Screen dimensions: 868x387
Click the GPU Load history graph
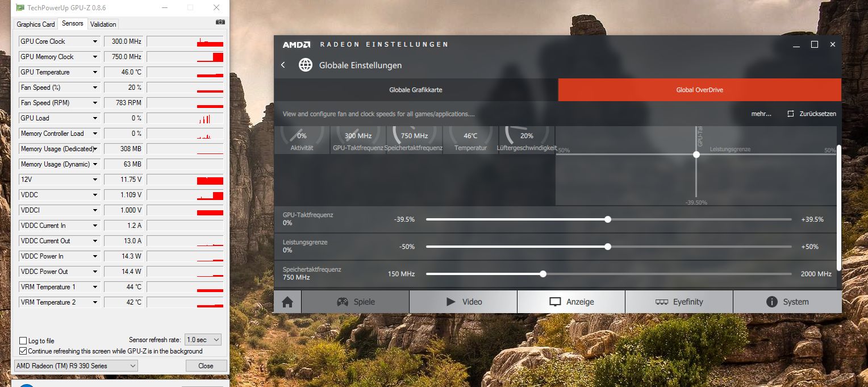click(185, 118)
